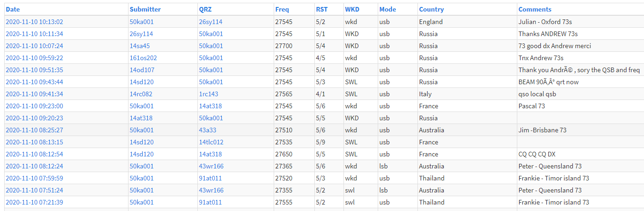Open the 14od107 submitter link
644x211 pixels.
point(141,70)
